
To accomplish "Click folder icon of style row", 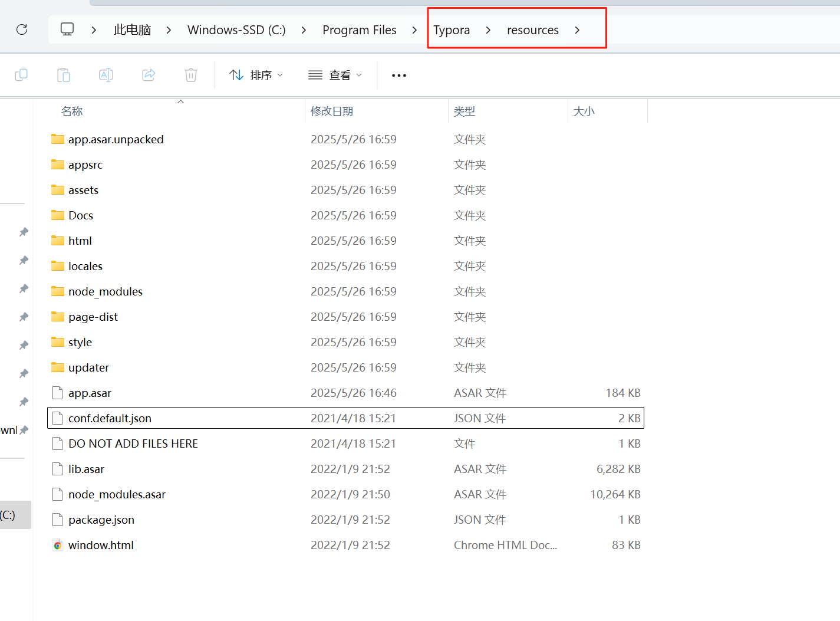I will click(x=57, y=342).
